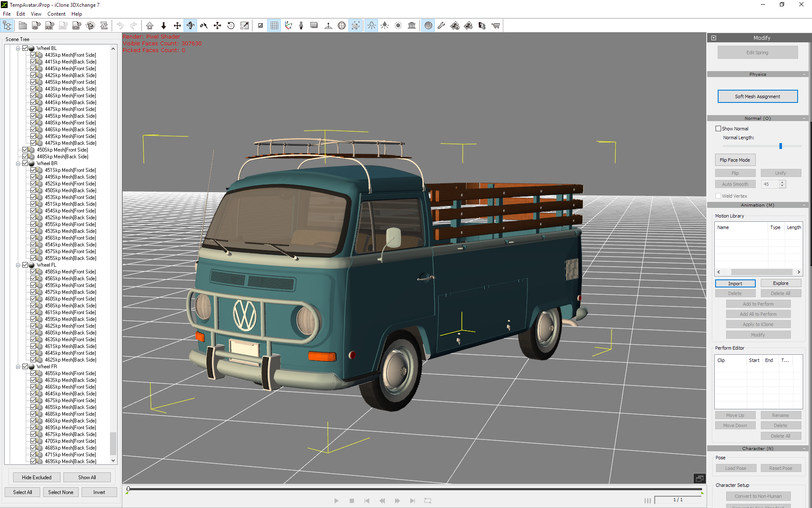The image size is (812, 508).
Task: Click the timeline playhead marker
Action: tap(128, 489)
